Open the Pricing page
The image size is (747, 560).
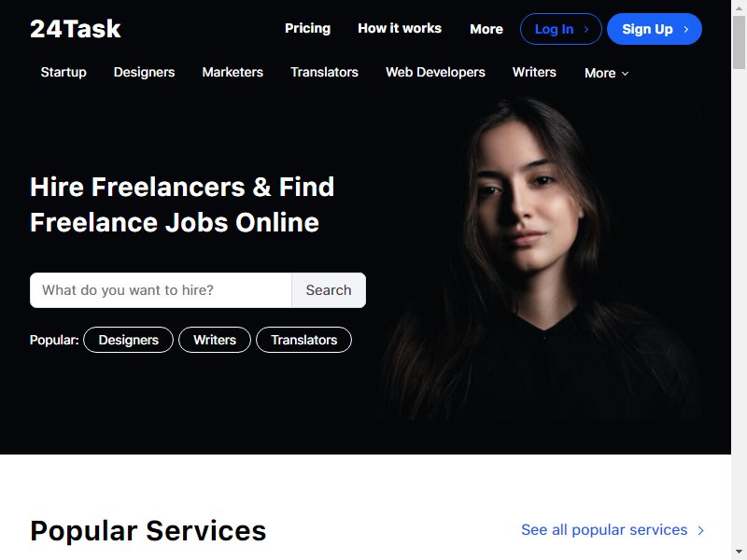[307, 28]
